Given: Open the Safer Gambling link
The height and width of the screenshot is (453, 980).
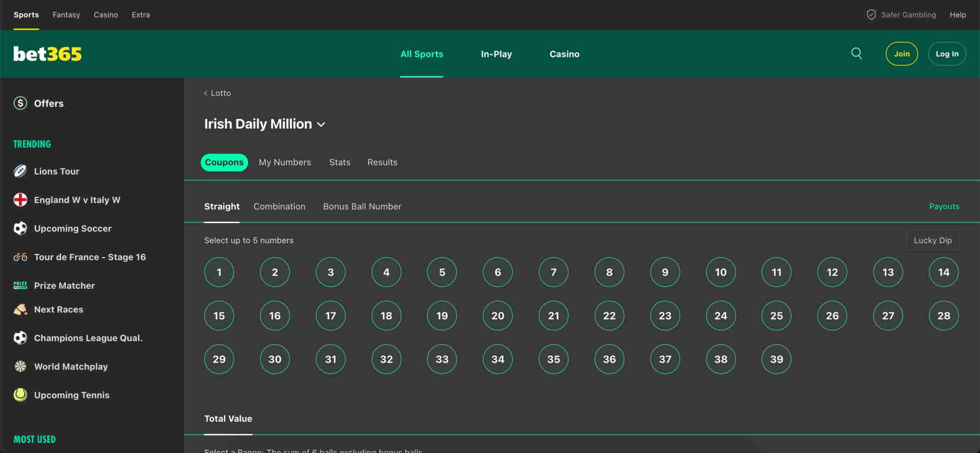Looking at the screenshot, I should tap(908, 15).
